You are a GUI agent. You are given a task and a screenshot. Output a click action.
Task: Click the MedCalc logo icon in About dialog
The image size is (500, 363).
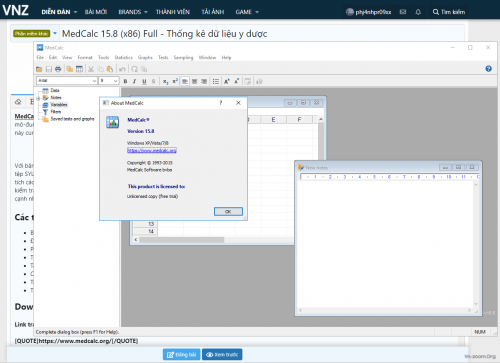112,122
